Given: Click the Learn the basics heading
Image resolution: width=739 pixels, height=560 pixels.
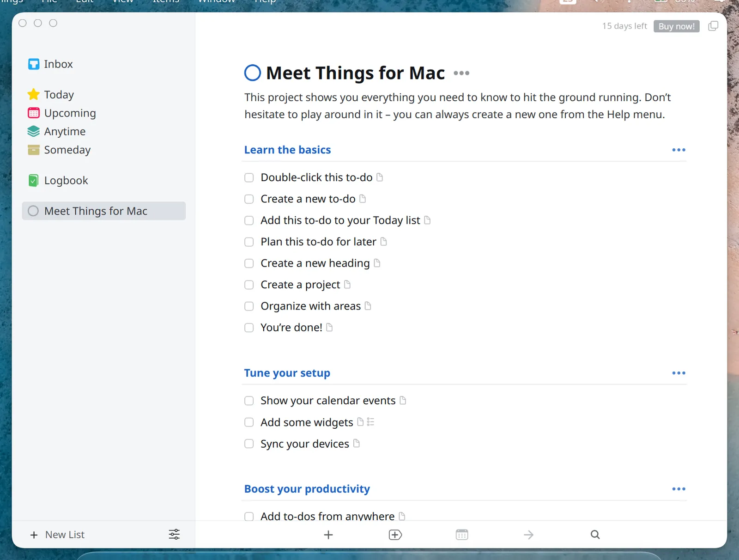Looking at the screenshot, I should pyautogui.click(x=287, y=150).
